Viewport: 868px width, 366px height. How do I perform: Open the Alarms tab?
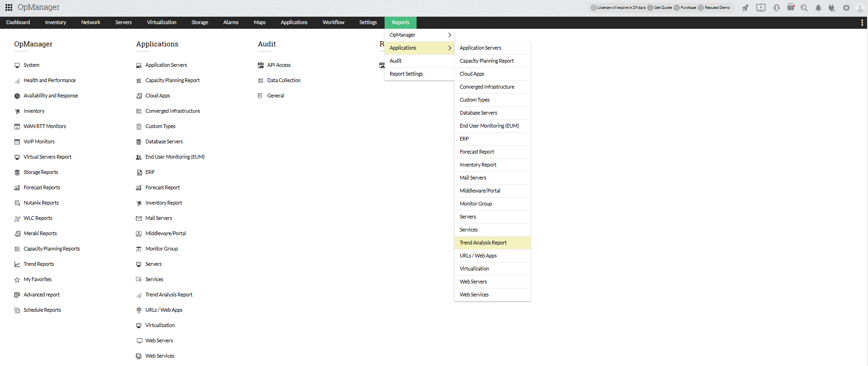pos(231,22)
